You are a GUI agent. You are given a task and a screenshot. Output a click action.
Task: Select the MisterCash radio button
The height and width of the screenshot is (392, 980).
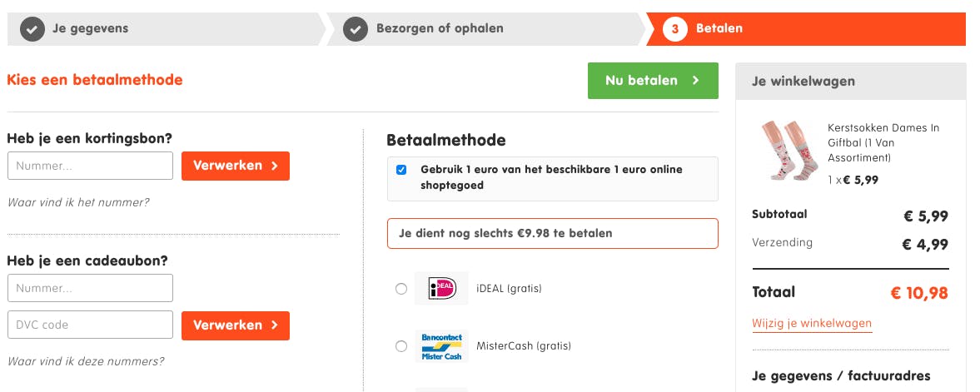(x=401, y=346)
